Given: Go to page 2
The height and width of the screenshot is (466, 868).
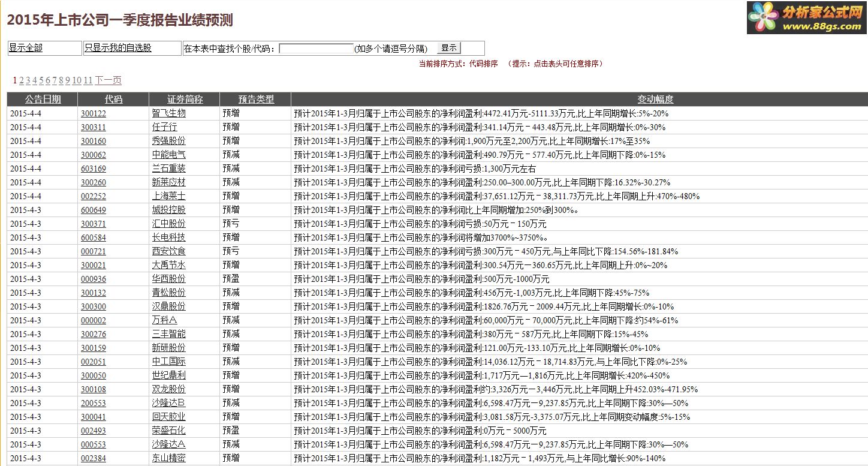Looking at the screenshot, I should coord(22,80).
